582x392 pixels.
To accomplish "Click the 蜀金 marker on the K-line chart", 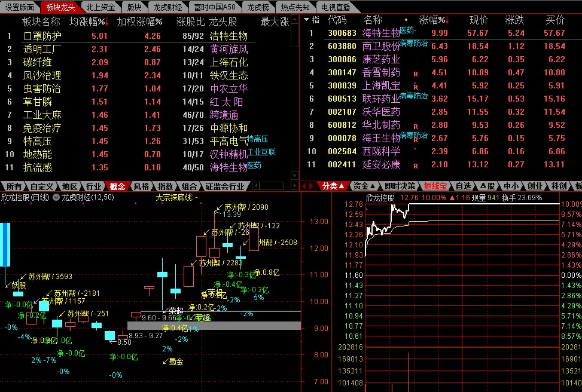I will (173, 362).
